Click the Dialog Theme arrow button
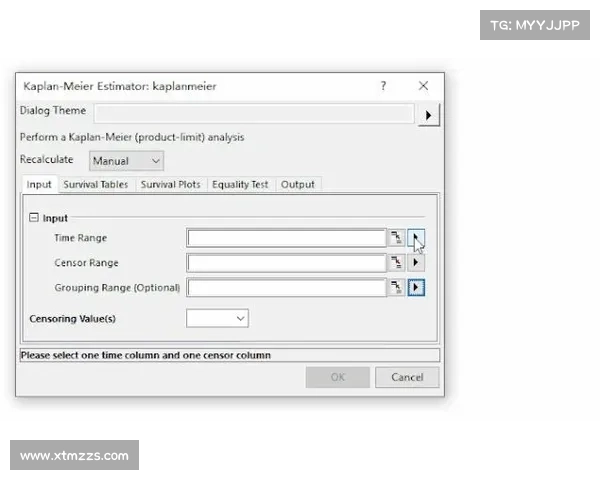Screen dimensions: 600x480 tap(428, 115)
